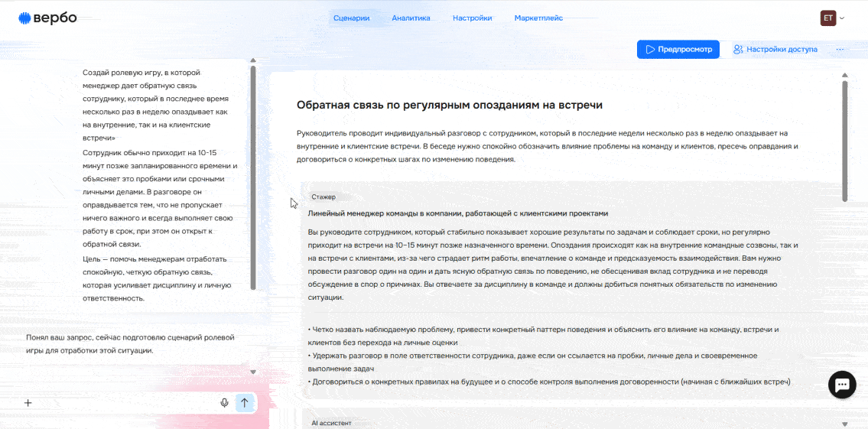868x429 pixels.
Task: Click the bullet Четко назвать наблюдаемую проблему
Action: click(x=543, y=336)
